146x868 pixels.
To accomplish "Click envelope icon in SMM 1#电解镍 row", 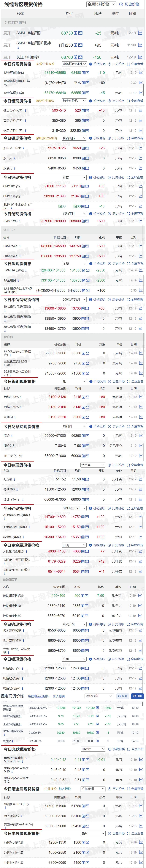I will coord(88,270).
